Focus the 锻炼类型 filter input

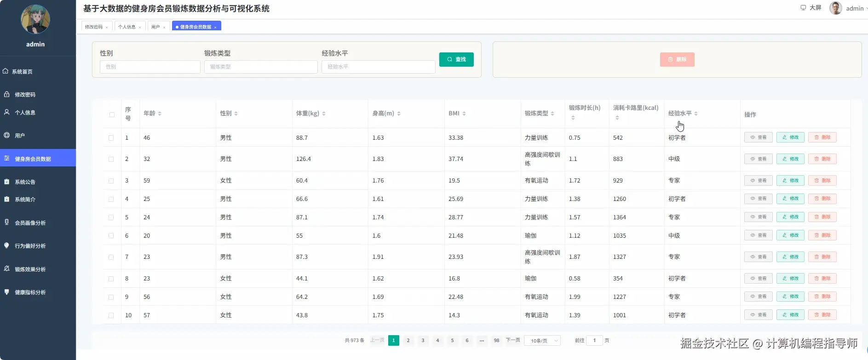point(261,67)
